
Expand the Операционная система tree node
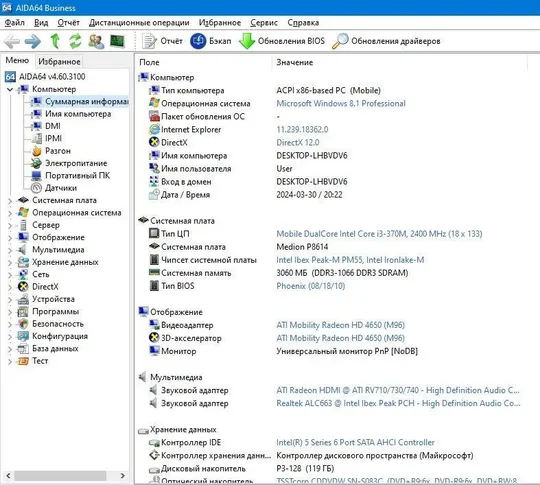(x=10, y=213)
